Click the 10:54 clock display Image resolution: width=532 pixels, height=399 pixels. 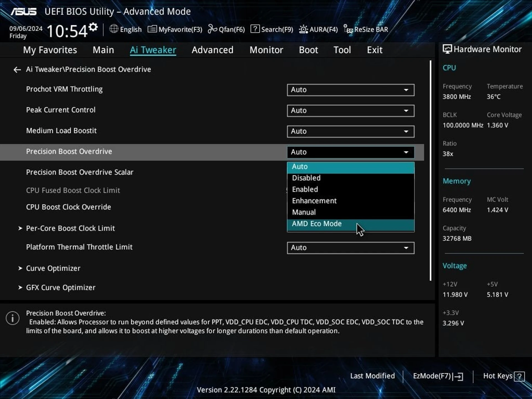click(67, 31)
